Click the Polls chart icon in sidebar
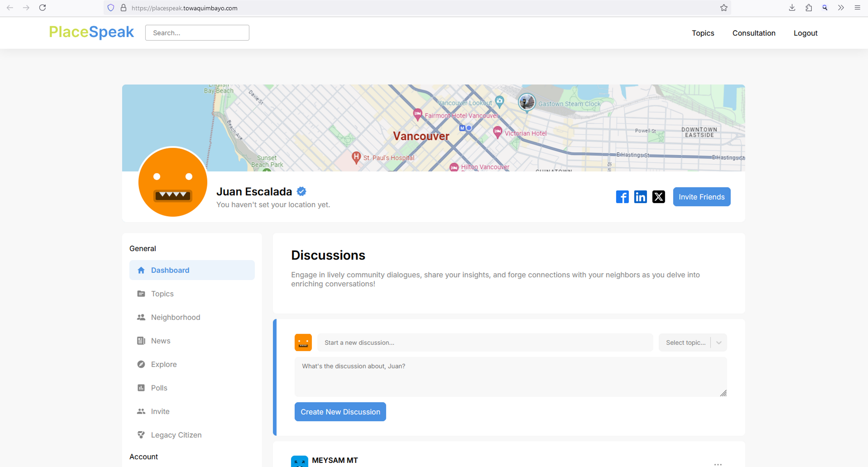The image size is (868, 467). (x=141, y=388)
